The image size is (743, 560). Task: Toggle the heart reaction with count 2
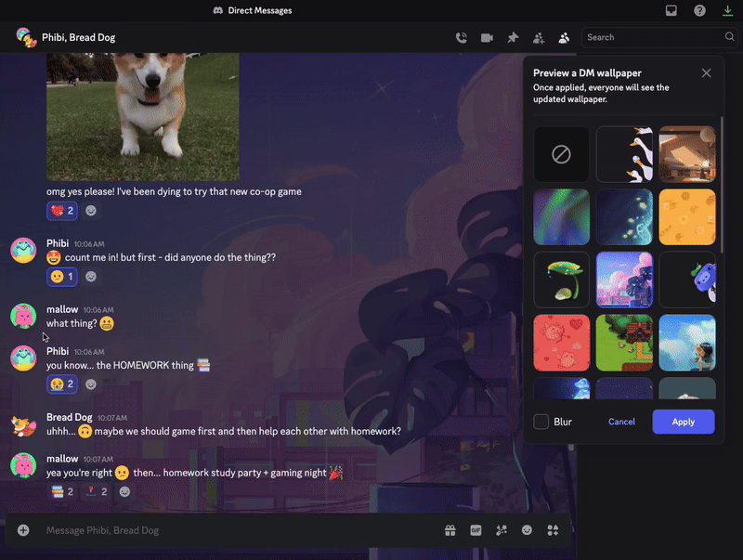click(x=62, y=211)
